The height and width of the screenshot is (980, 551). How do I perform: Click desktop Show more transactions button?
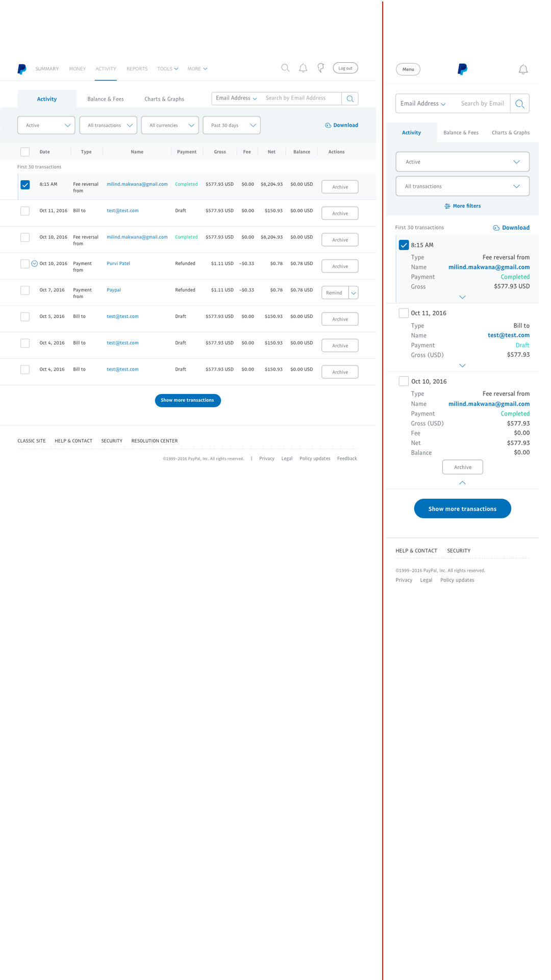[188, 400]
